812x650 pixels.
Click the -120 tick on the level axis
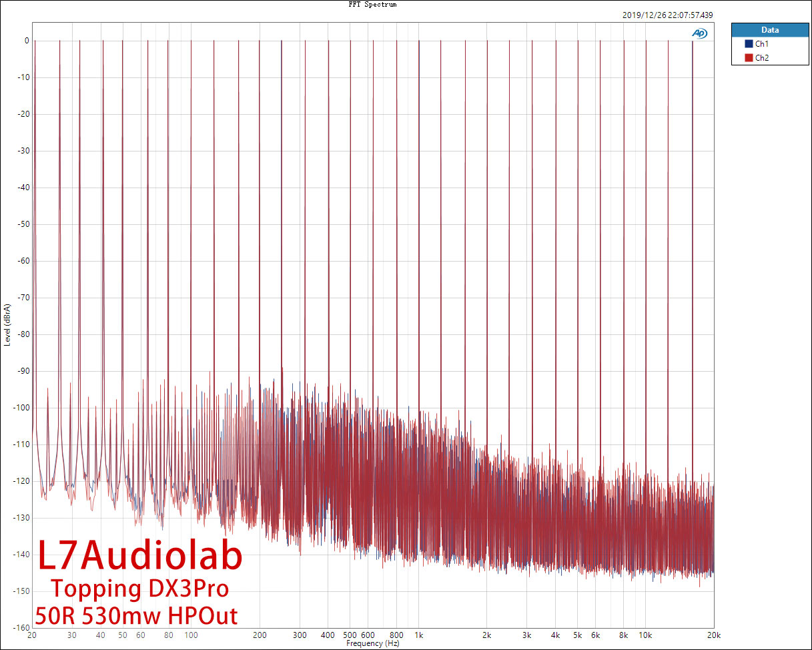click(21, 481)
